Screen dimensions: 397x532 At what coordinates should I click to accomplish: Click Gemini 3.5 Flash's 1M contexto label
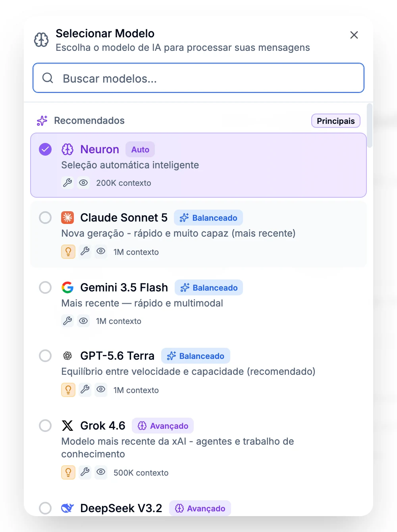(x=119, y=321)
